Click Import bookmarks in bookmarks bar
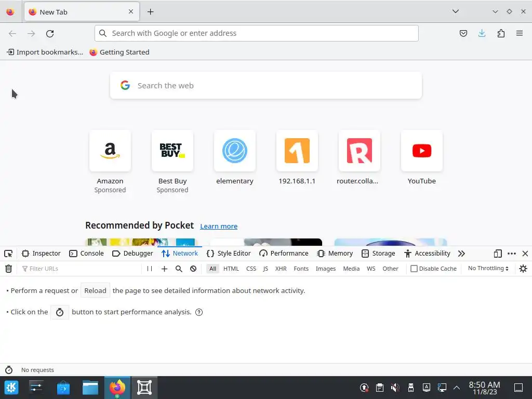The width and height of the screenshot is (532, 399). (45, 52)
